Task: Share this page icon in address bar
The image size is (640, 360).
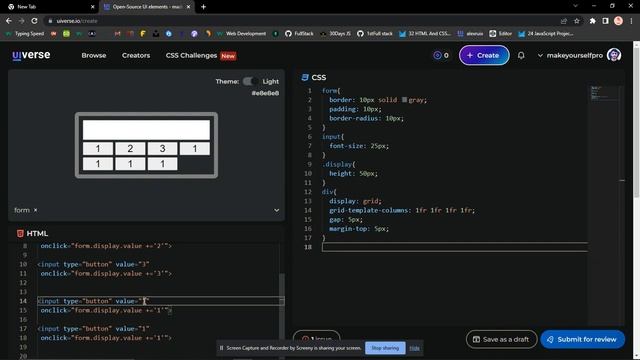Action: tap(564, 21)
